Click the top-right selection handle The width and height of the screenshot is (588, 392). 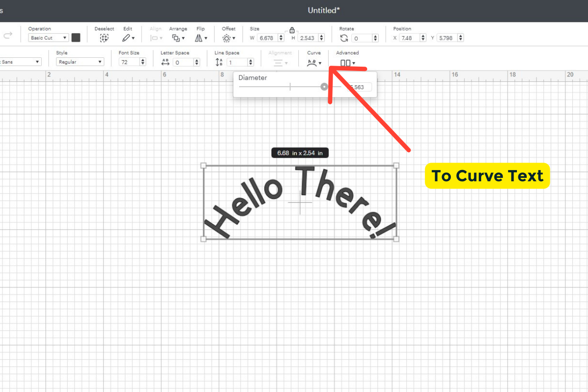pyautogui.click(x=396, y=166)
